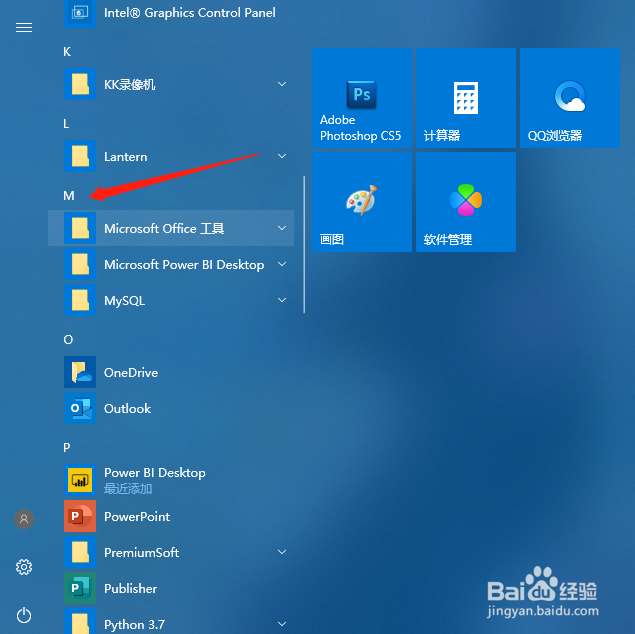Click the M letter group header

(x=69, y=196)
